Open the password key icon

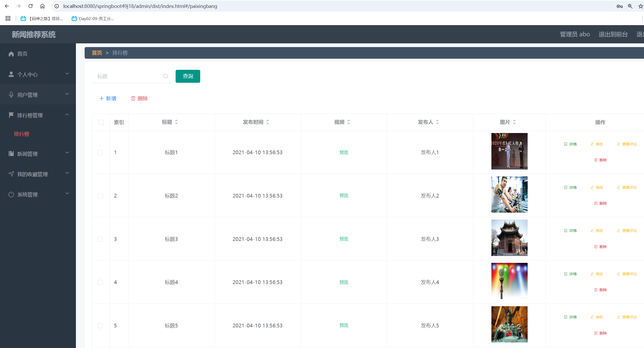tap(619, 6)
